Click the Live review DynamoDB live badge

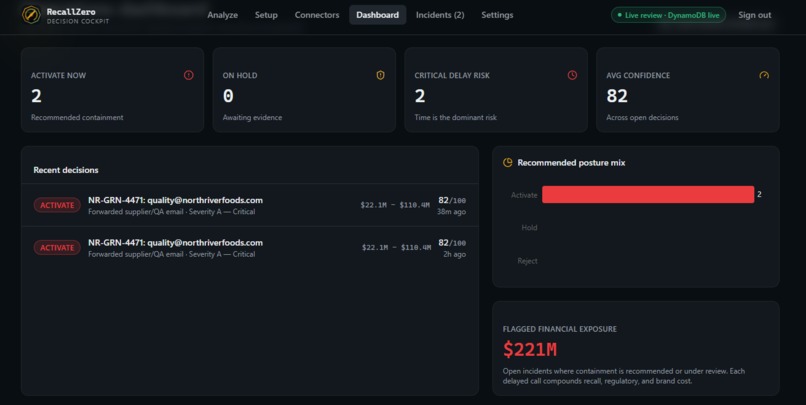tap(668, 15)
